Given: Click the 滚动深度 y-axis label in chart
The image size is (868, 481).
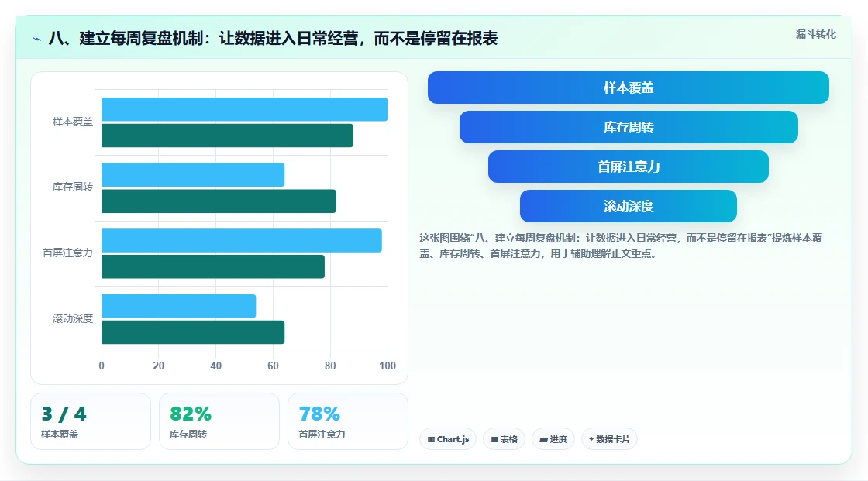Looking at the screenshot, I should pyautogui.click(x=73, y=319).
